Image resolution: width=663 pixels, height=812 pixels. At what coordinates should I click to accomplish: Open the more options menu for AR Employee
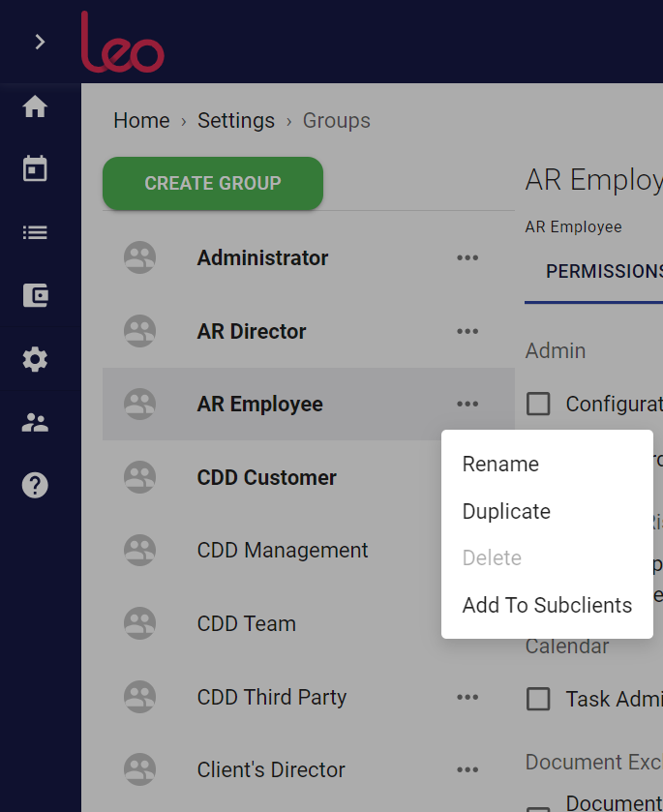click(x=467, y=404)
